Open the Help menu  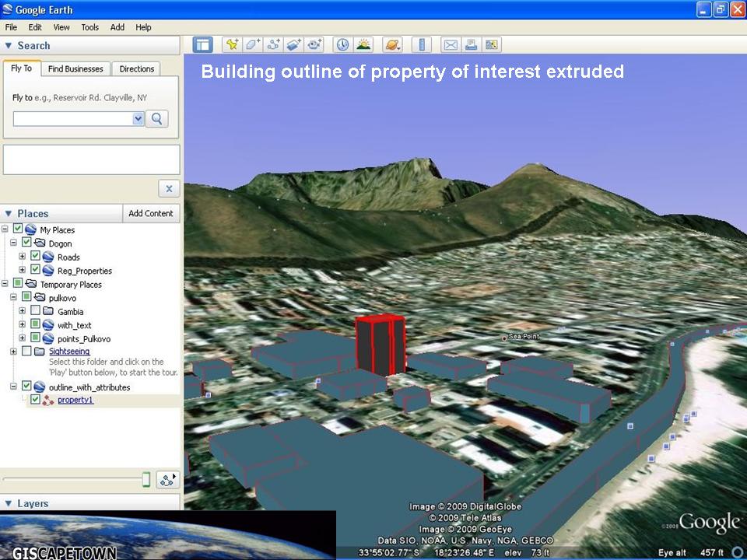(x=143, y=27)
